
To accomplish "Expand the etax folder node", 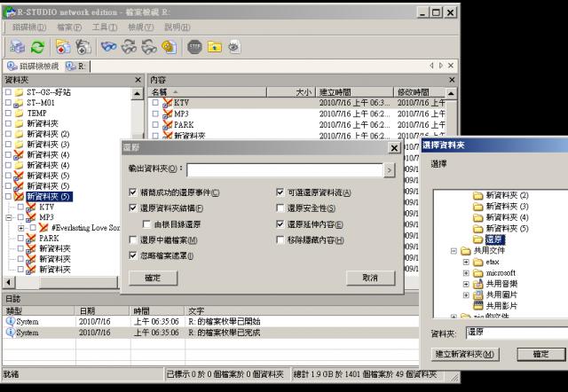I will (x=466, y=262).
